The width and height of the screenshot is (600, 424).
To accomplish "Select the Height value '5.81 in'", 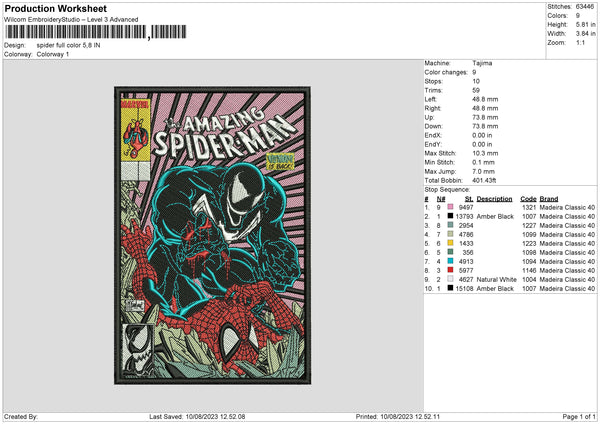I will (x=585, y=24).
